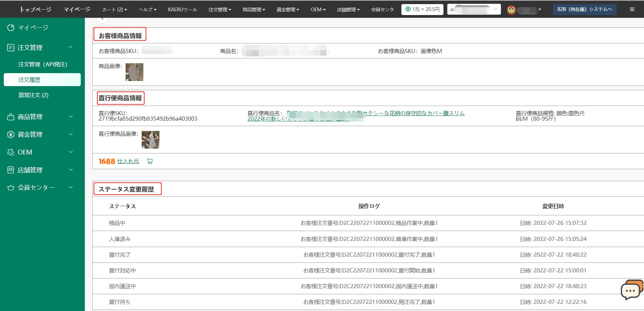Screen dimensions: 644x311
Task: Expand the 商品管理 sidebar chevron
Action: click(x=71, y=117)
